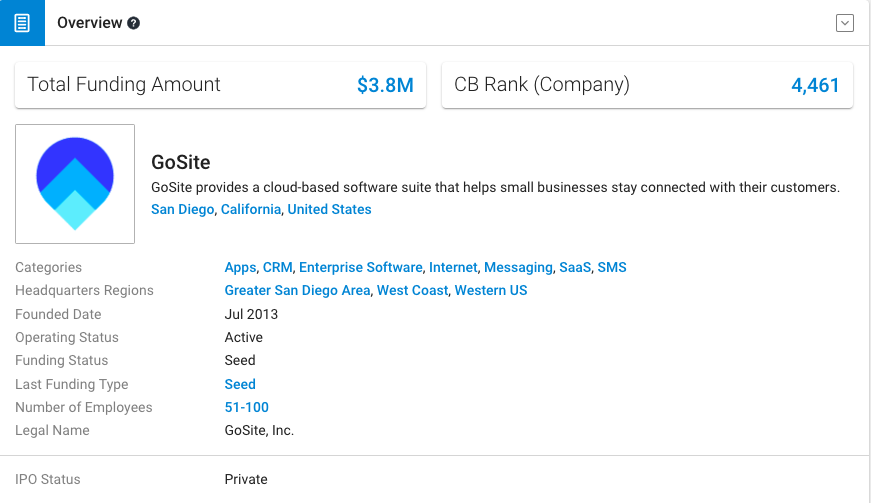Open the Western US region link

point(491,290)
